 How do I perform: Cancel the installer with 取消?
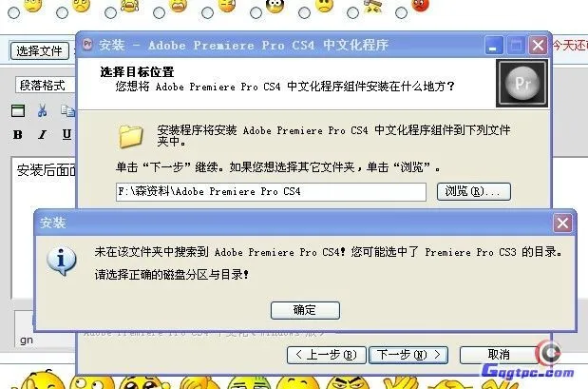pos(499,355)
